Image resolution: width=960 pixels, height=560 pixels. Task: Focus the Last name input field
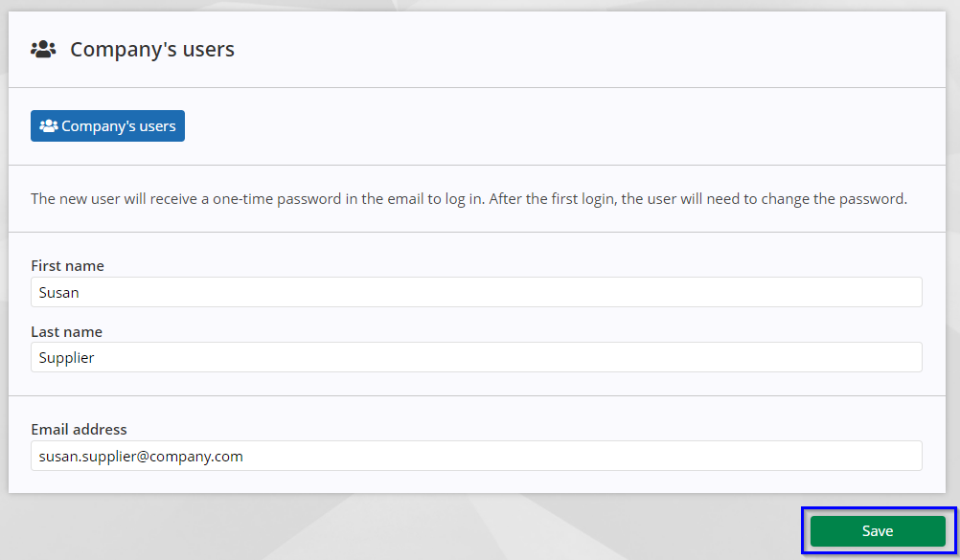476,357
